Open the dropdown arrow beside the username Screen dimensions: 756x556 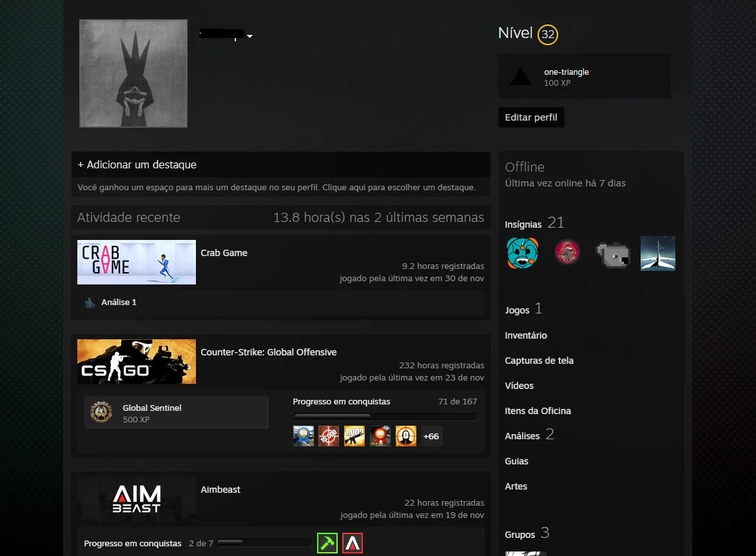click(250, 36)
